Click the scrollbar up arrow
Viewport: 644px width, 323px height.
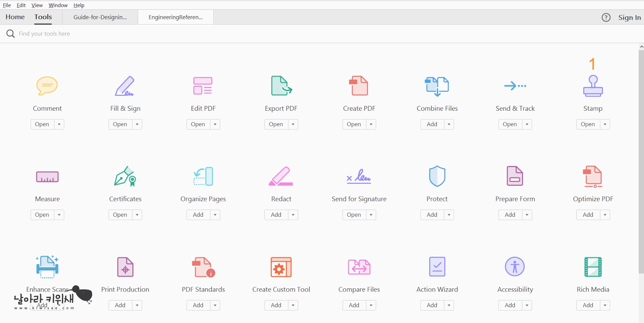[x=641, y=47]
